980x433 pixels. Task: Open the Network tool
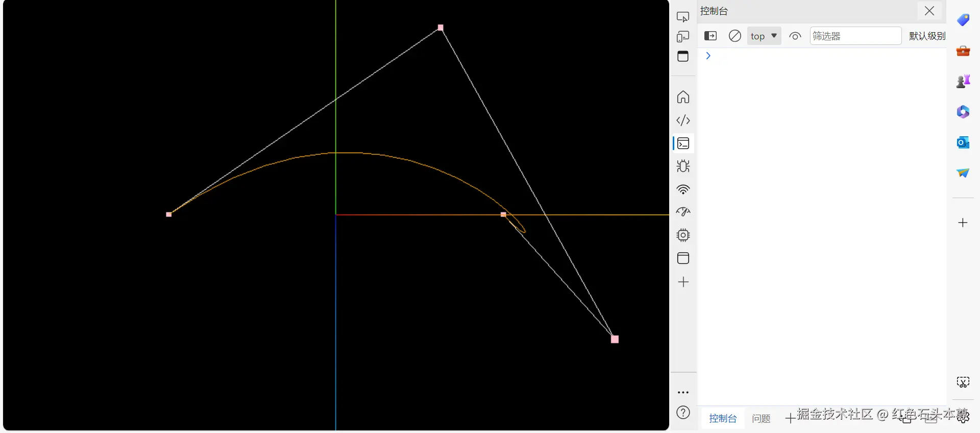683,189
